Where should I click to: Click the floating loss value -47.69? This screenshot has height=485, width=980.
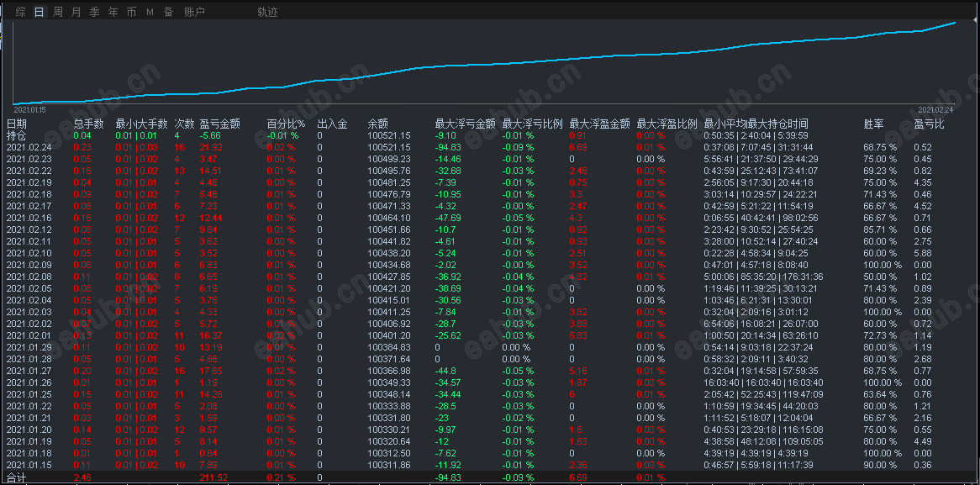coord(448,218)
